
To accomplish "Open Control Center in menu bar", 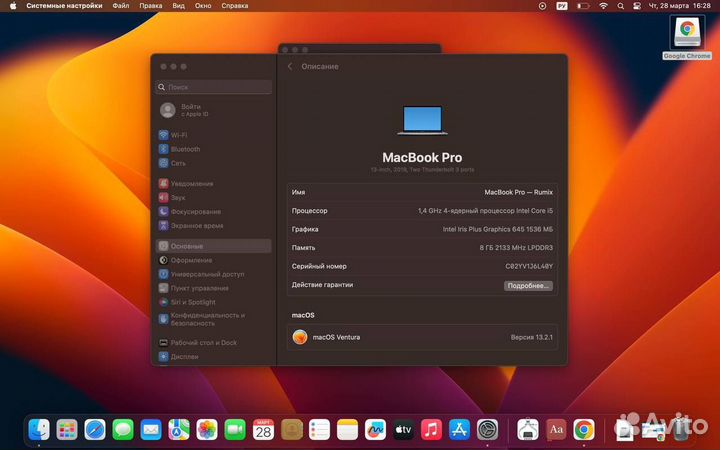I will (636, 6).
